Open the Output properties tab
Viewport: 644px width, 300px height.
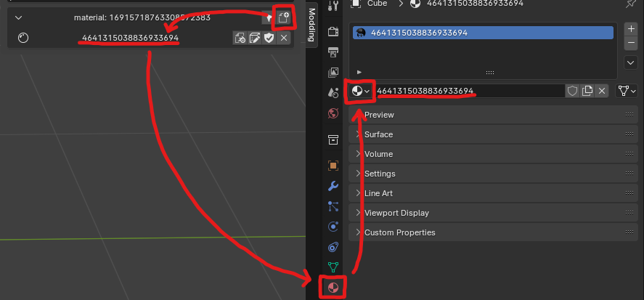point(333,52)
